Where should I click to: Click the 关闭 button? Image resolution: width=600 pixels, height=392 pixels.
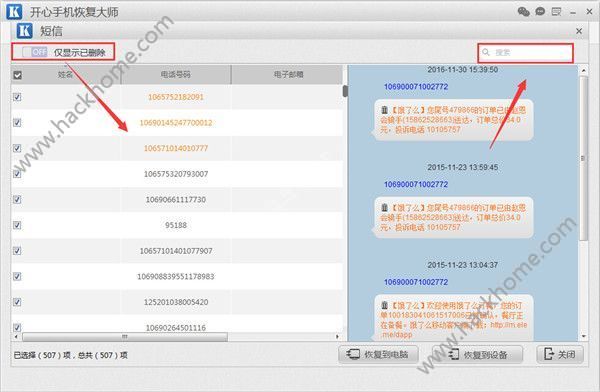click(560, 354)
